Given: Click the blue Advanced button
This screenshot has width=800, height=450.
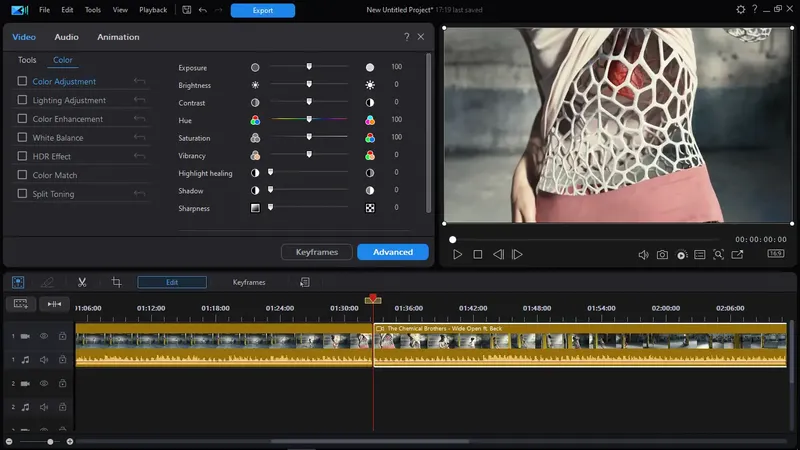Looking at the screenshot, I should pyautogui.click(x=392, y=252).
